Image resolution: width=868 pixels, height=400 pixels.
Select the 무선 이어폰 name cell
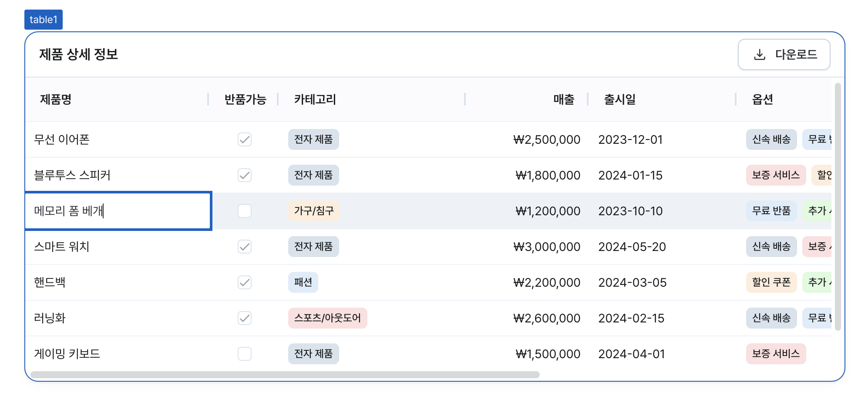coord(117,139)
